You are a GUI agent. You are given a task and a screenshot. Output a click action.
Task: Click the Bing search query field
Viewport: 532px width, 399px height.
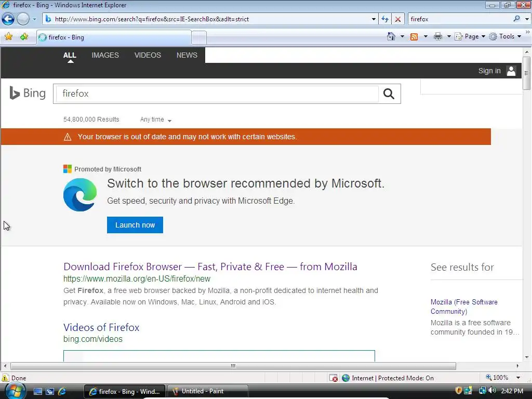217,94
